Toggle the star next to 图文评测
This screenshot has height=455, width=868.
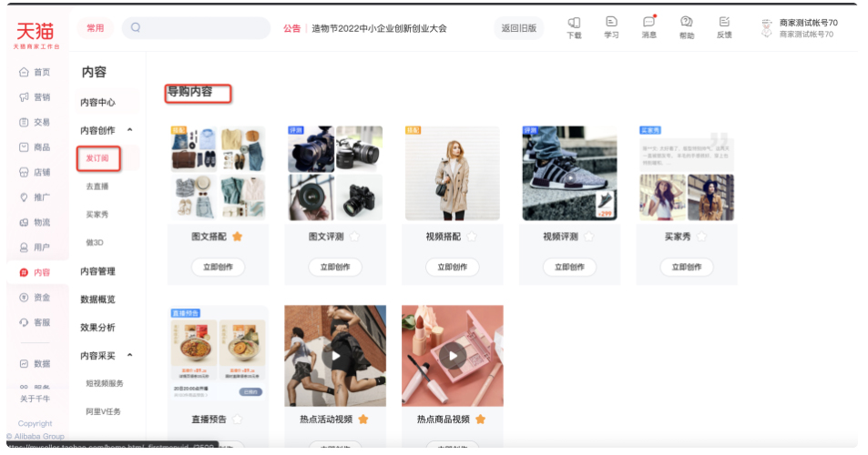pos(355,237)
